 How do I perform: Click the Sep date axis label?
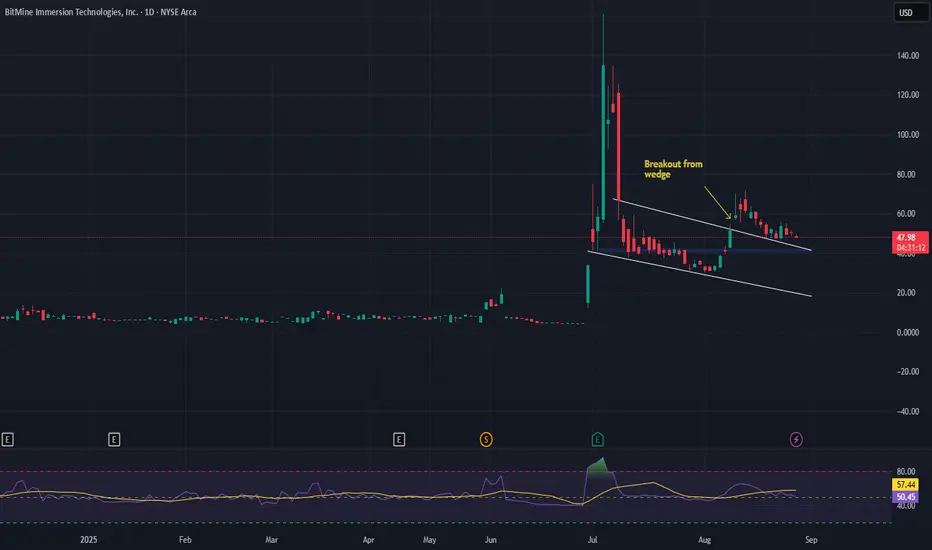[x=811, y=540]
